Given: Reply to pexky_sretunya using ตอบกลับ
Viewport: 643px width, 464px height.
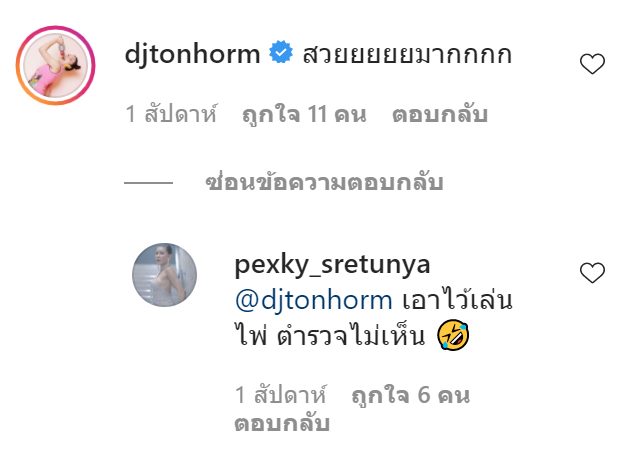Looking at the screenshot, I should pos(282,423).
